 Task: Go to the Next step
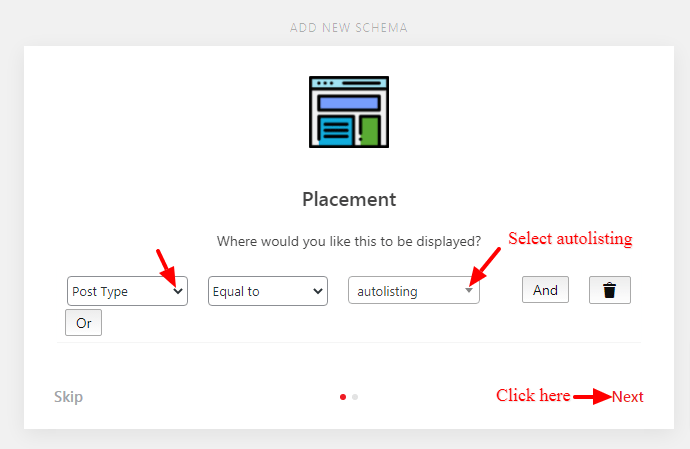click(628, 397)
